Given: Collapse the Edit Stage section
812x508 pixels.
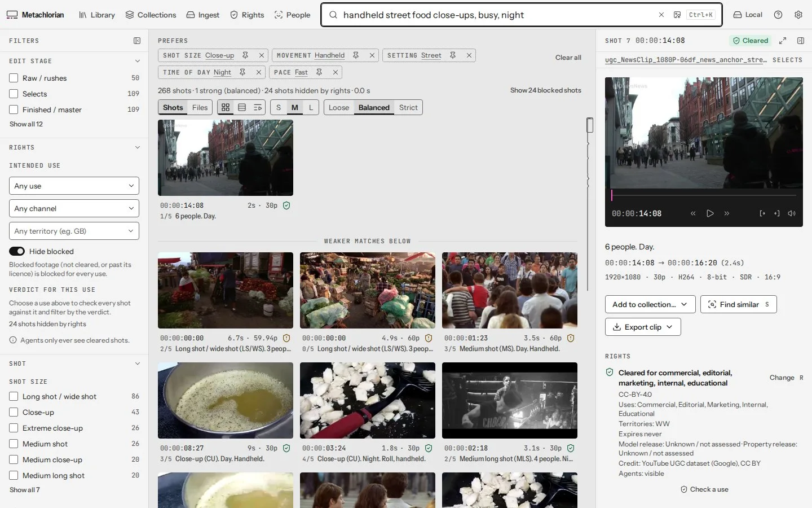Looking at the screenshot, I should click(137, 61).
